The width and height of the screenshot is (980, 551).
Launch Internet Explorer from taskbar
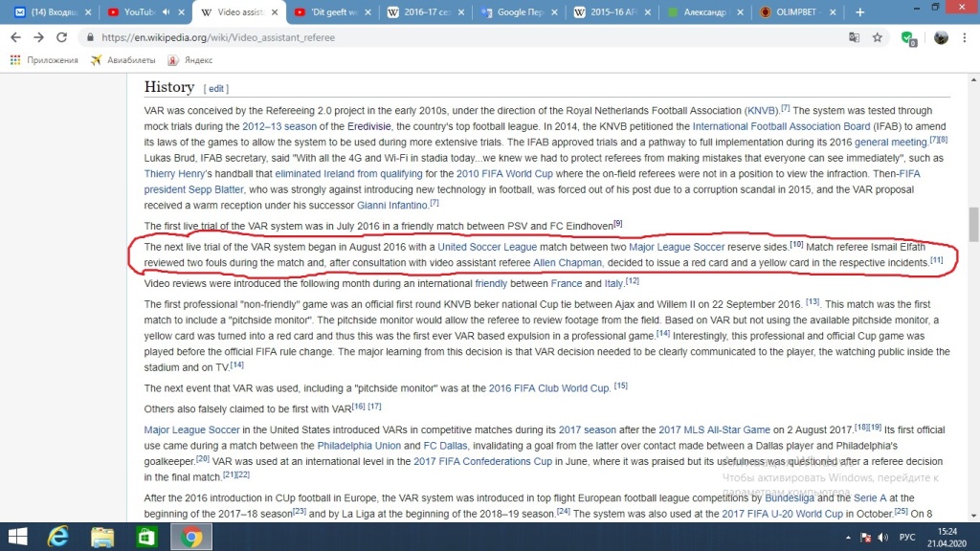58,537
